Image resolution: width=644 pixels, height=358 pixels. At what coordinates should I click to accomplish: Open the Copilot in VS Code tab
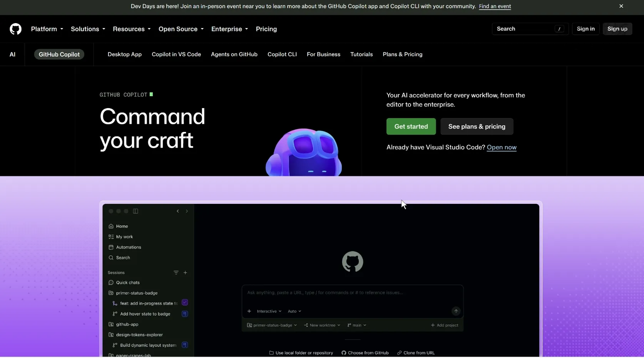click(x=176, y=55)
